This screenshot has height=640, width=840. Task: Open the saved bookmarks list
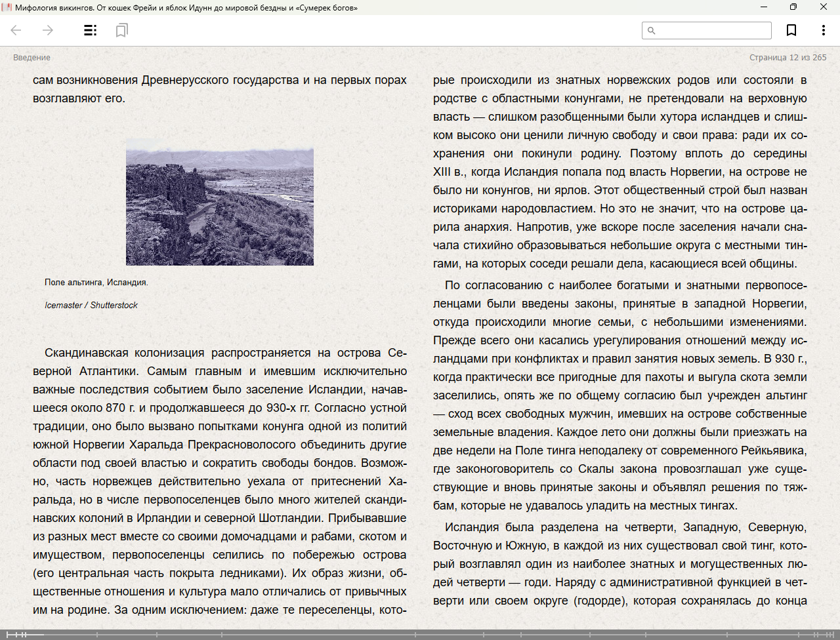tap(121, 30)
